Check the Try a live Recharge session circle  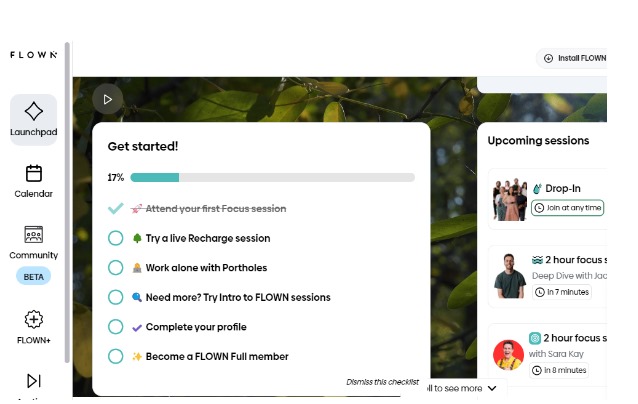(116, 238)
